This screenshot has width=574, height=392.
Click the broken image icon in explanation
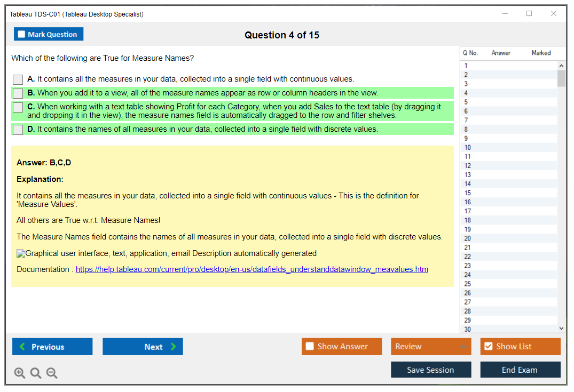[x=21, y=253]
